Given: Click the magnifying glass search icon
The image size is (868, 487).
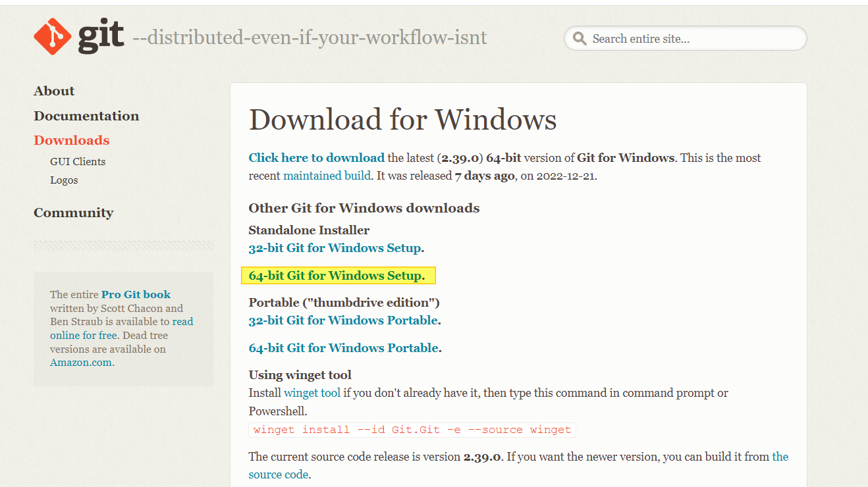Looking at the screenshot, I should click(x=580, y=39).
